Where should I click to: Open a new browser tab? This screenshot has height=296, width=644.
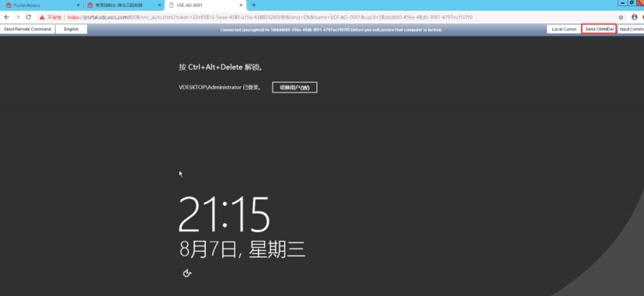click(x=254, y=5)
